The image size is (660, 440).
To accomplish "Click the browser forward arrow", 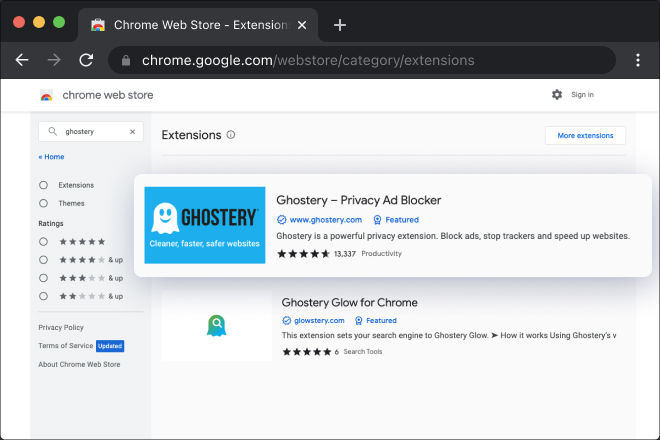I will [54, 60].
